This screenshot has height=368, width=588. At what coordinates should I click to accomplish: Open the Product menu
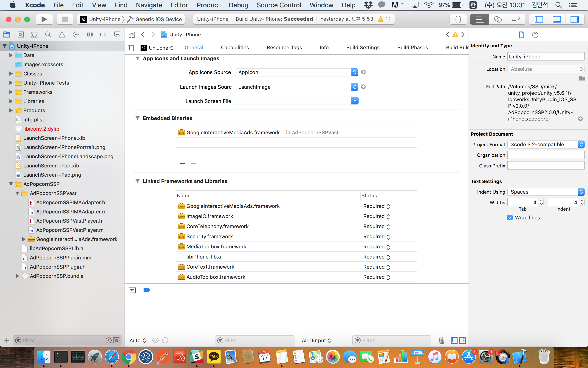click(208, 5)
